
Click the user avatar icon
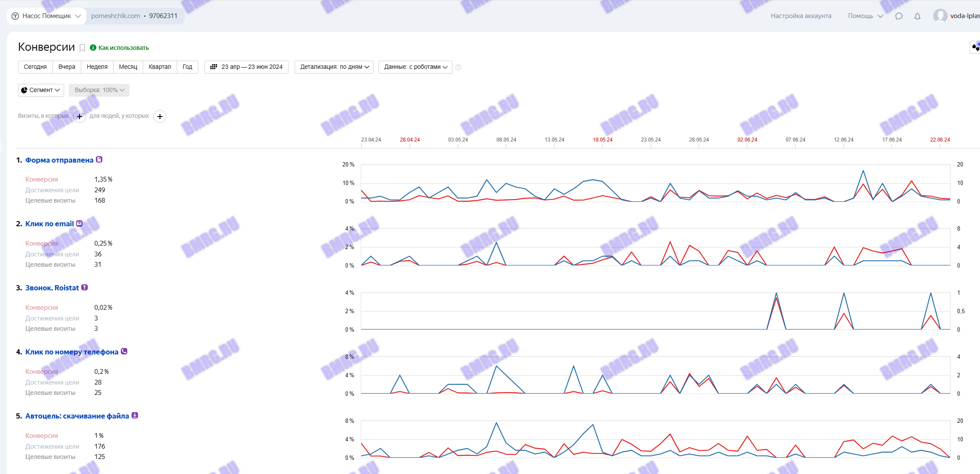click(x=940, y=16)
